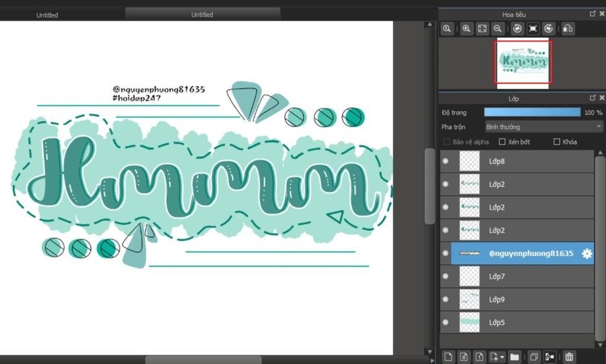Switch to the second Untitled document tab
Screen dimensions: 606x364
[202, 14]
